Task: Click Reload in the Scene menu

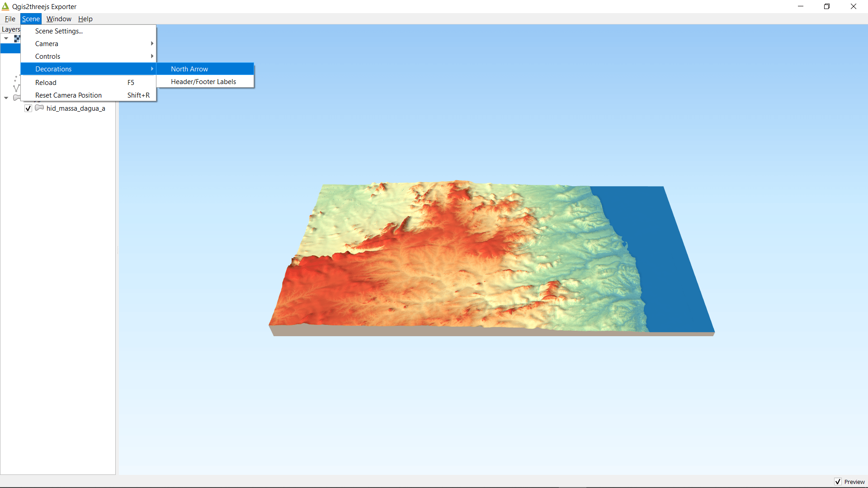Action: click(x=46, y=83)
